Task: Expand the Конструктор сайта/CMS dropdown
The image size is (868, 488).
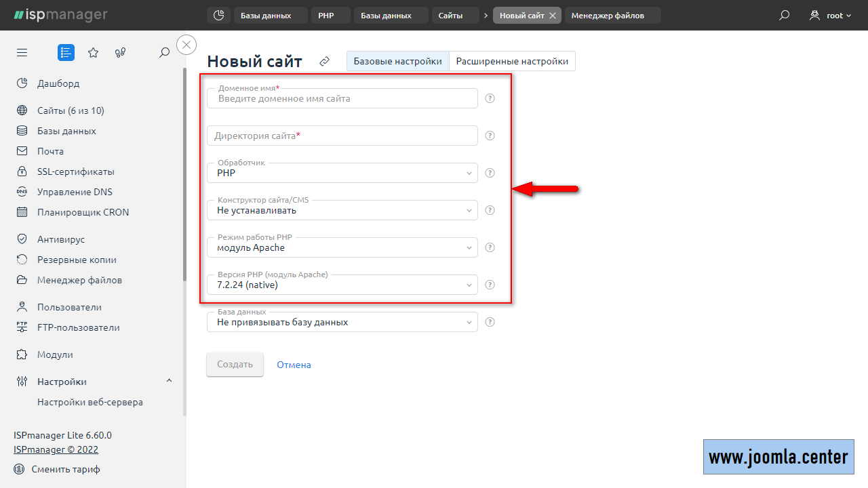Action: click(x=342, y=211)
